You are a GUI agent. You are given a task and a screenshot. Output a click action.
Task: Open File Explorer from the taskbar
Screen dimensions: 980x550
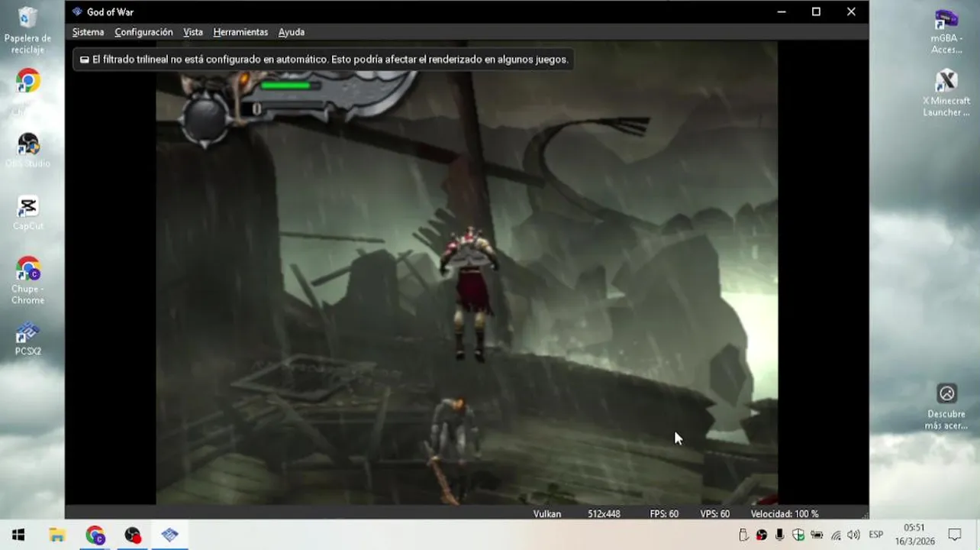coord(57,535)
